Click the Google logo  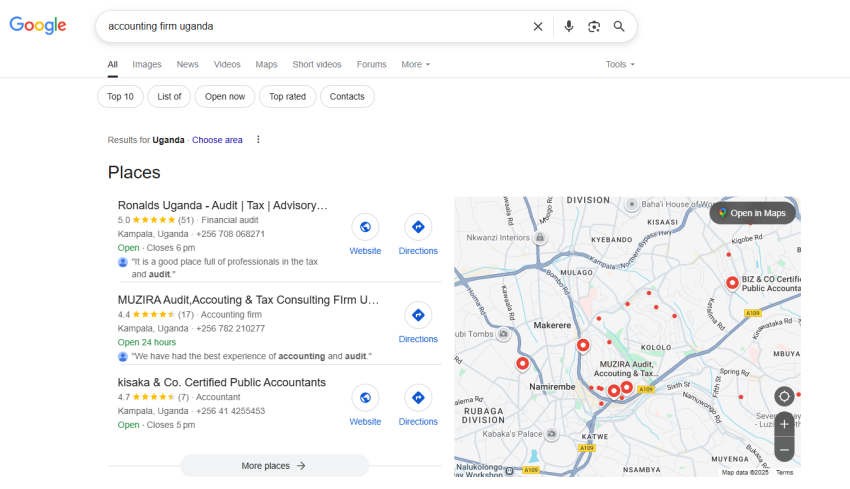(x=38, y=25)
